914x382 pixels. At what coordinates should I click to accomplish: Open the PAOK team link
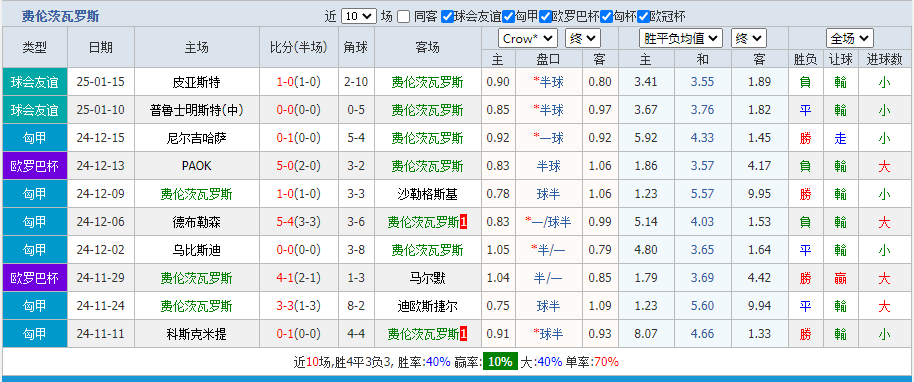click(196, 166)
